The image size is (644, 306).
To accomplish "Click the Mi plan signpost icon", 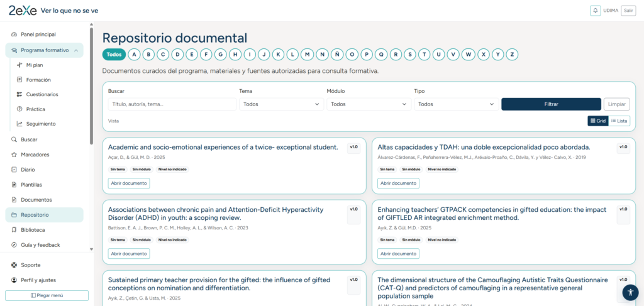I will click(x=19, y=65).
